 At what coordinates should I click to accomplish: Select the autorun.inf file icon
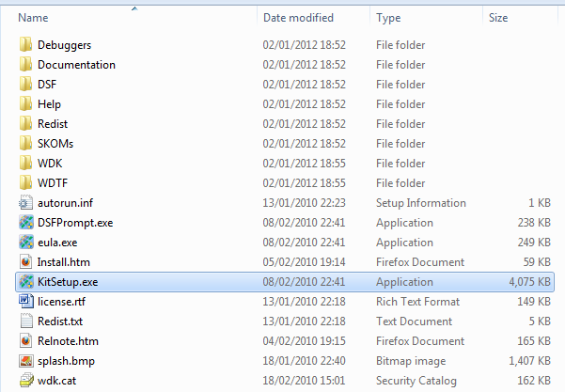click(x=25, y=203)
